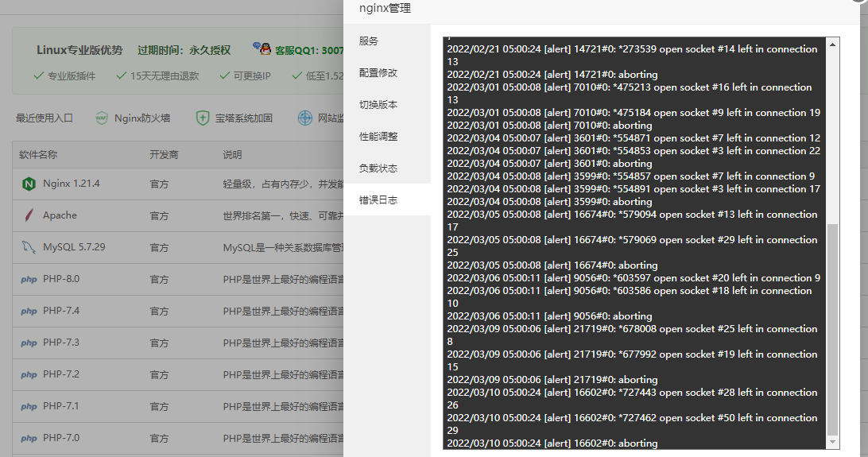Click the log scrollbar down arrow

tap(833, 442)
